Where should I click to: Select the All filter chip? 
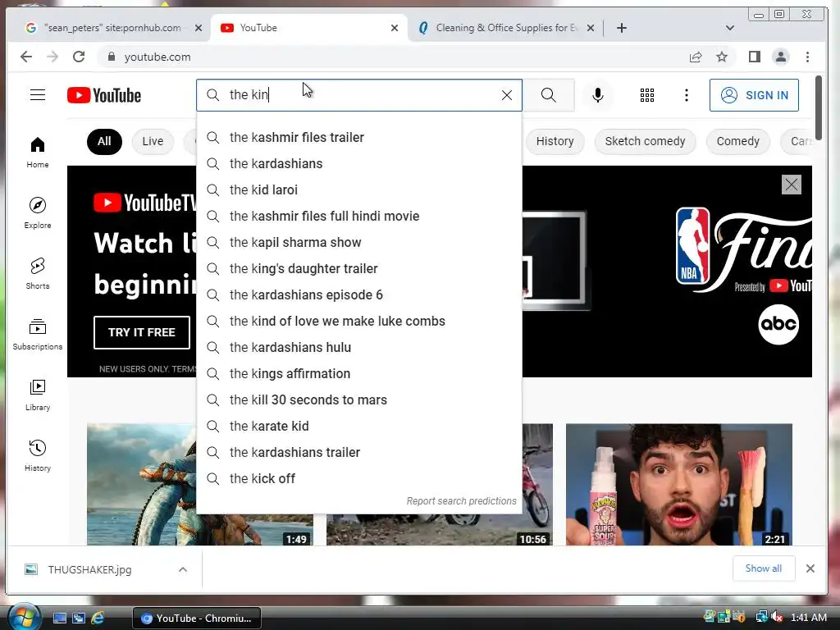click(x=104, y=141)
